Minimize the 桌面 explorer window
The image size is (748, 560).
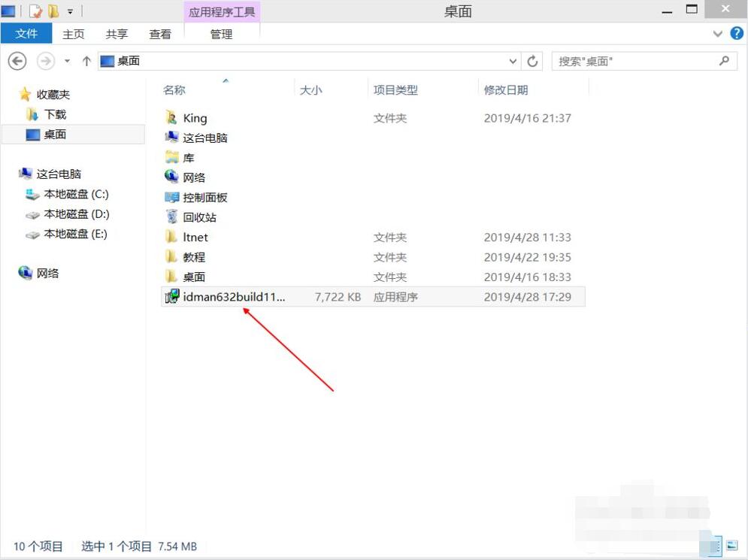click(x=667, y=11)
